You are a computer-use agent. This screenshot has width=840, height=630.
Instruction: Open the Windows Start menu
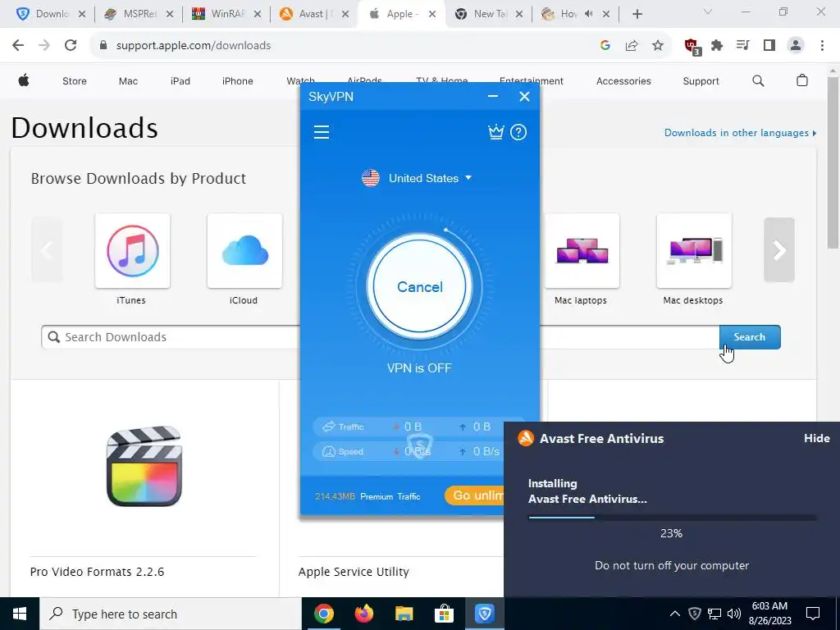[20, 614]
